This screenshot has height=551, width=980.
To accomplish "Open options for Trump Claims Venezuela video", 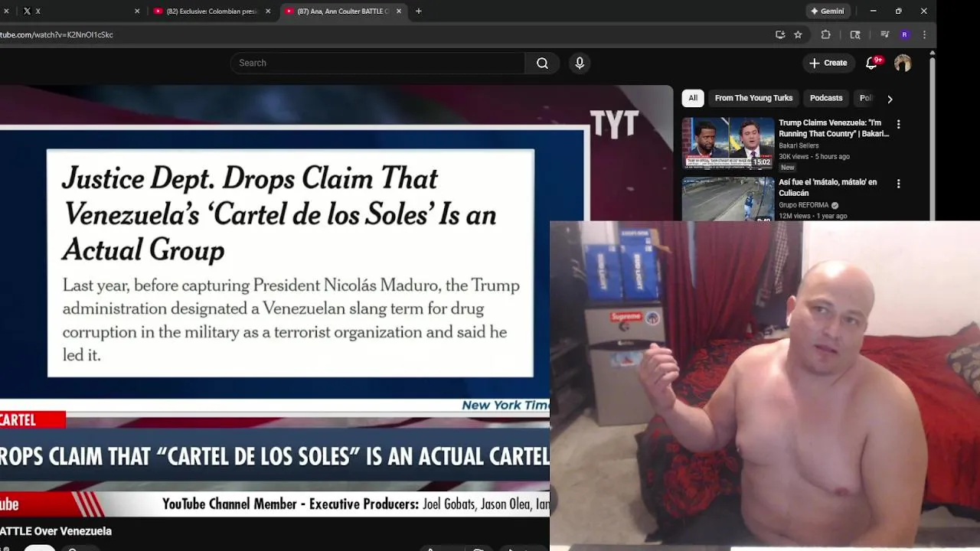I will [898, 124].
